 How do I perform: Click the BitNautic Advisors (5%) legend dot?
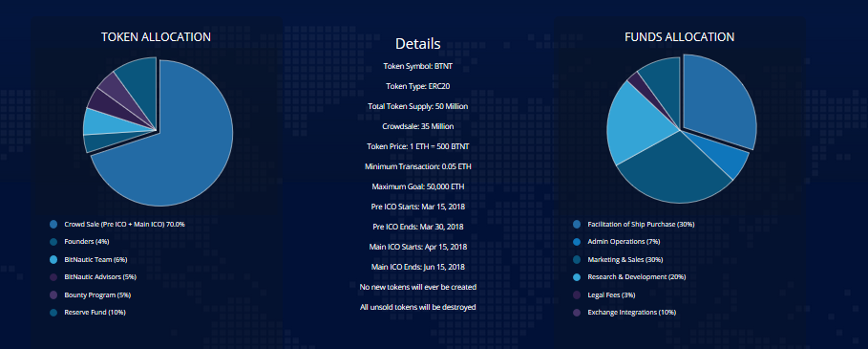(53, 277)
